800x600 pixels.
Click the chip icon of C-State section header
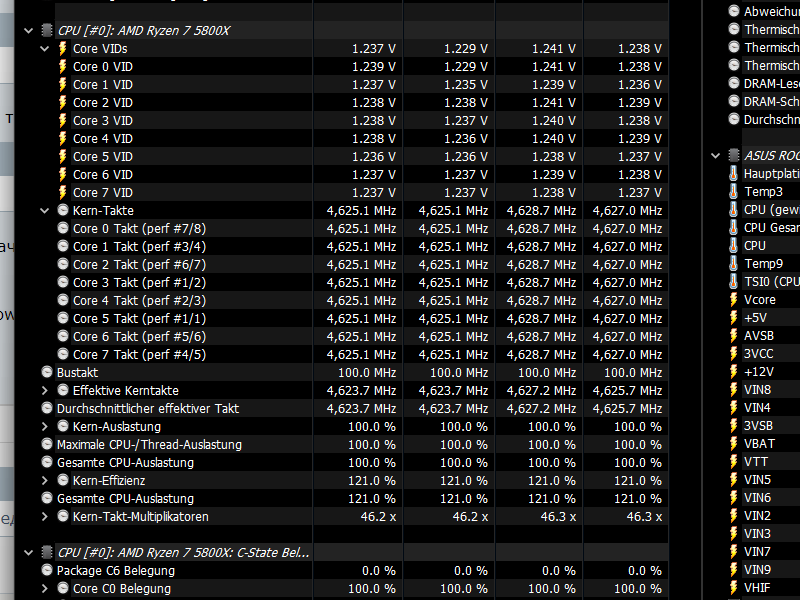coord(46,553)
